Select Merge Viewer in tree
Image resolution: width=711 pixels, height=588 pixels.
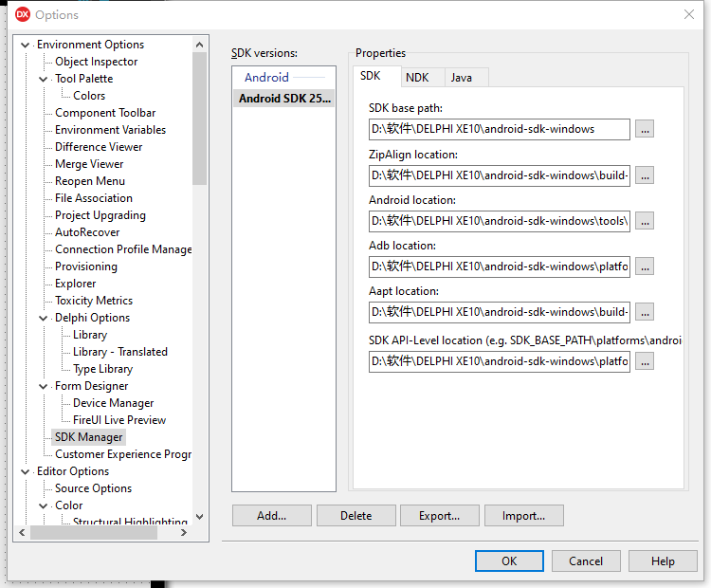pos(89,164)
